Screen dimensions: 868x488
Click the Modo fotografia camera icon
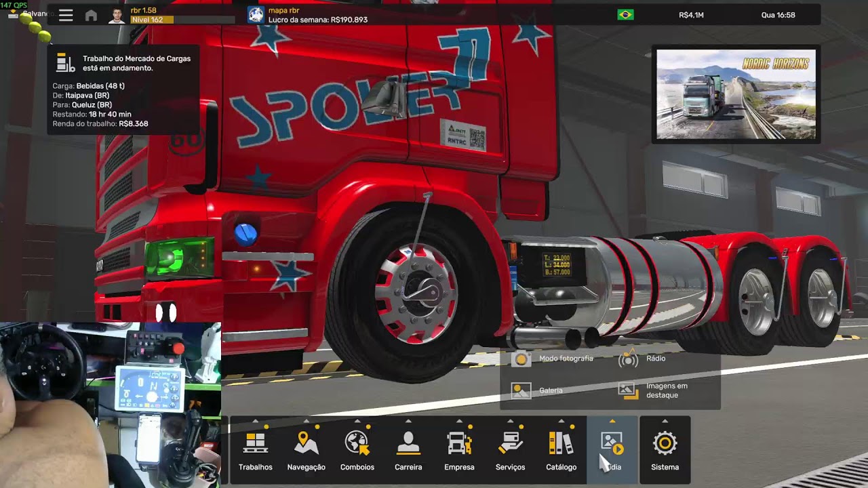click(x=521, y=359)
